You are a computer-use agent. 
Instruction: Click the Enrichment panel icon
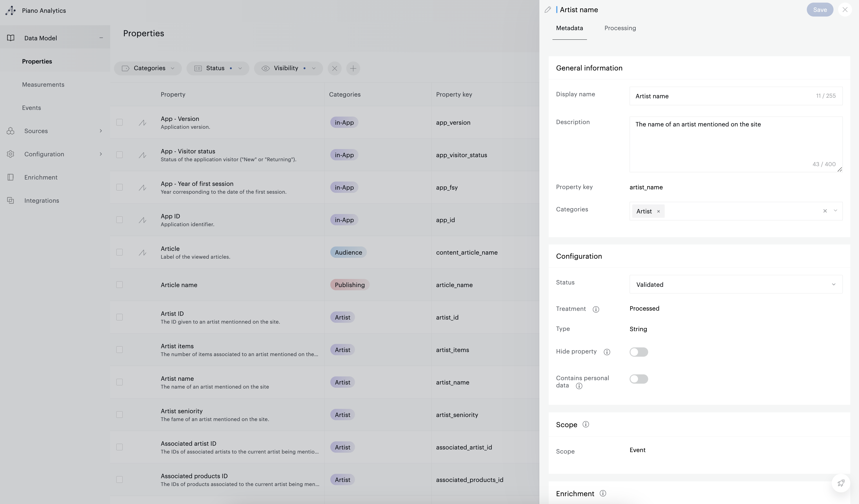[x=10, y=177]
